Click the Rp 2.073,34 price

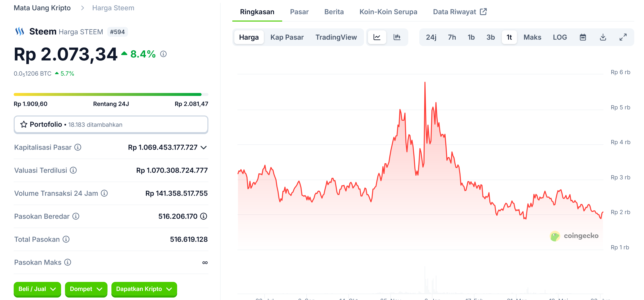[x=65, y=54]
